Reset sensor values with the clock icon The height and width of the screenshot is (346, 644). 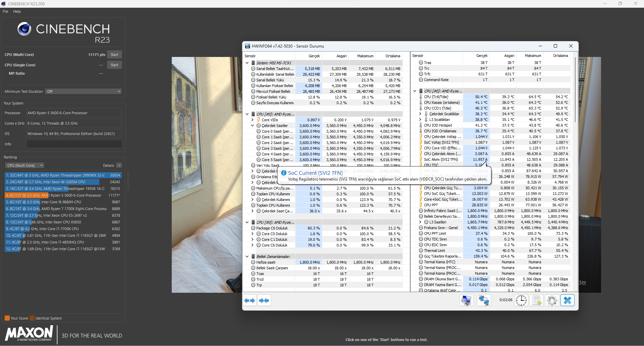[x=521, y=300]
